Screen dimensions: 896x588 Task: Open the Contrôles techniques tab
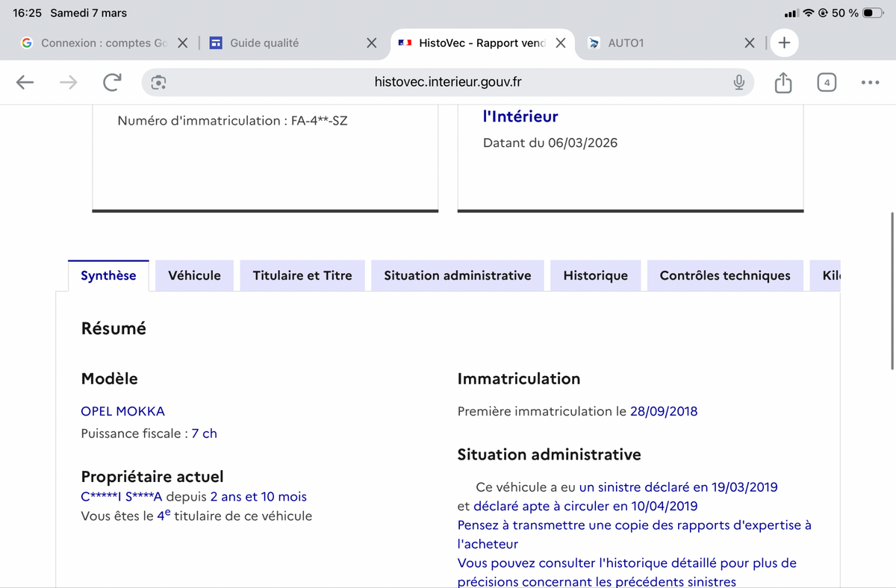point(724,275)
